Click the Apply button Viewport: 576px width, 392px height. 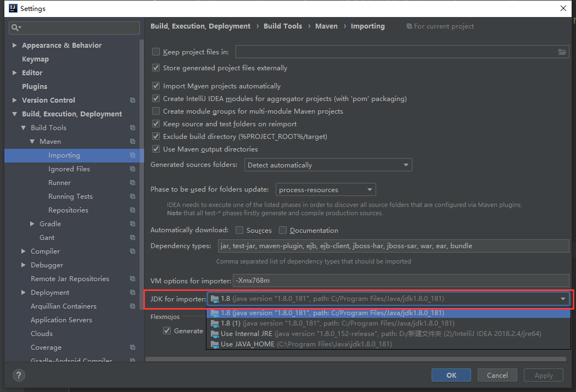pyautogui.click(x=544, y=375)
